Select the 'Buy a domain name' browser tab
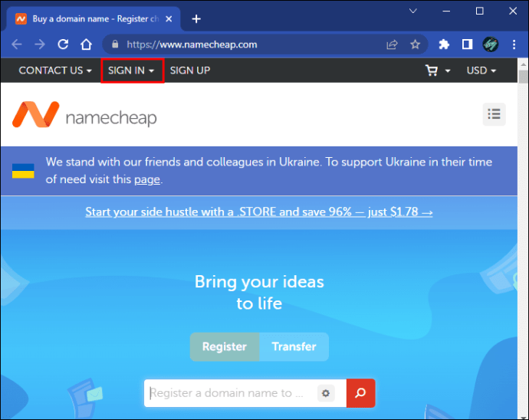 [x=93, y=19]
